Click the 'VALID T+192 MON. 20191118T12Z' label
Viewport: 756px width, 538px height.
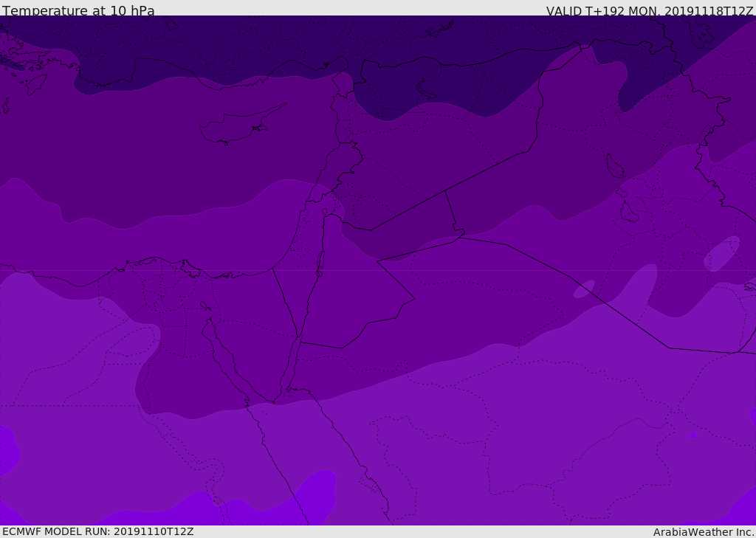[x=650, y=10]
